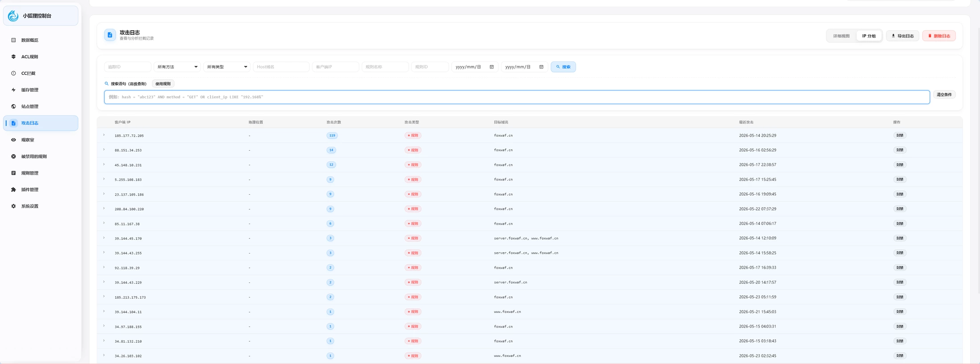Expand row 85.11.167.38
Screen dimensions: 980x364
pos(104,223)
